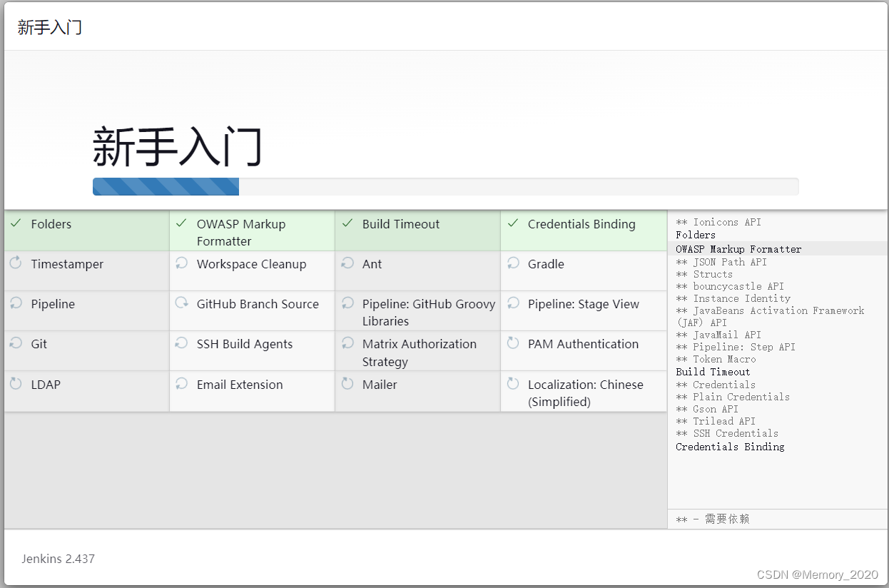Select the Mailer plugin name

pos(380,385)
